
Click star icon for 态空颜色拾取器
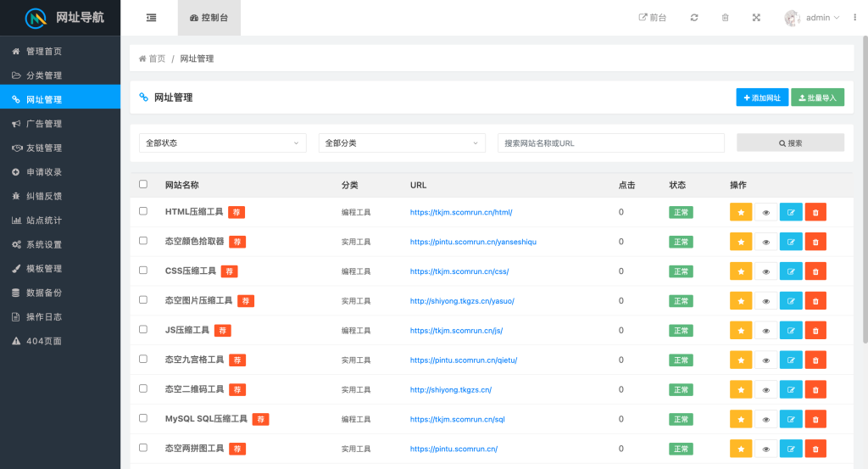[x=741, y=242]
